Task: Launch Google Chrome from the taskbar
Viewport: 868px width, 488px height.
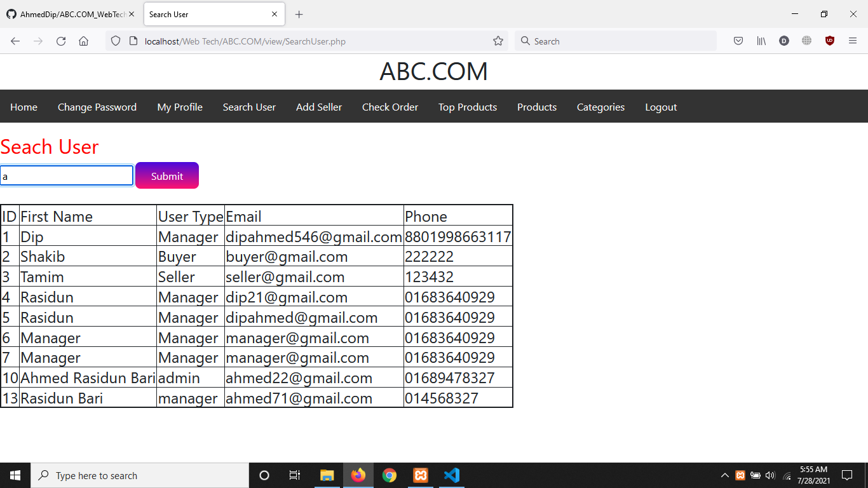Action: click(389, 475)
